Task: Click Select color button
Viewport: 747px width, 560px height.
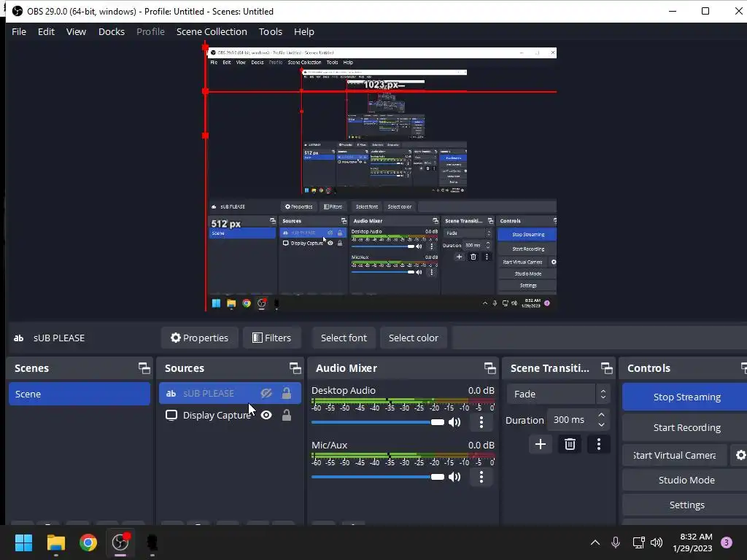Action: (x=413, y=338)
